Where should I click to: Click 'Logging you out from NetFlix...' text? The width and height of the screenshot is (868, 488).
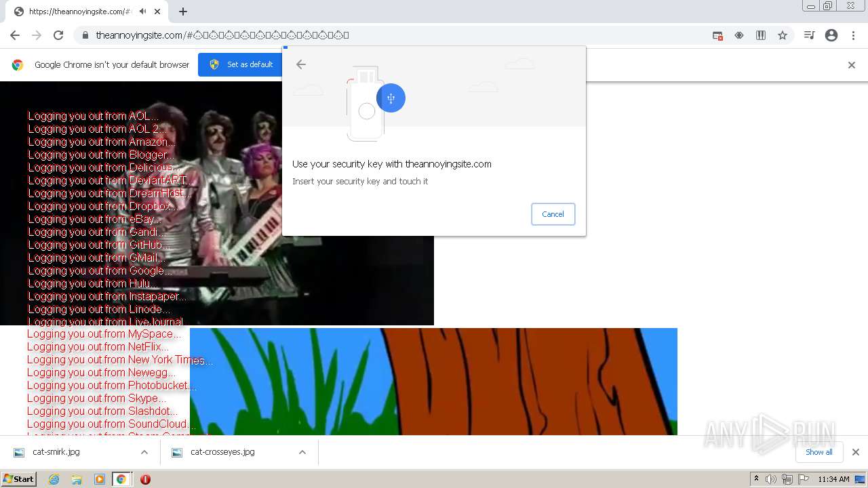[98, 346]
